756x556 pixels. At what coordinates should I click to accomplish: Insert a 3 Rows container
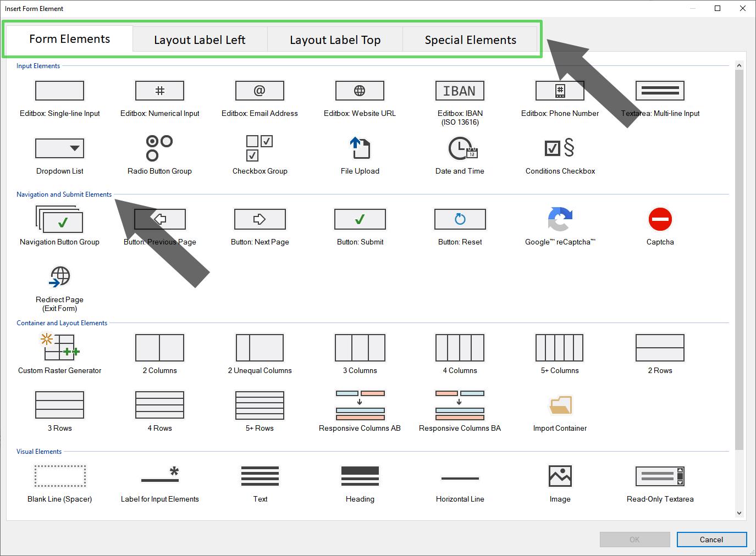pos(59,412)
